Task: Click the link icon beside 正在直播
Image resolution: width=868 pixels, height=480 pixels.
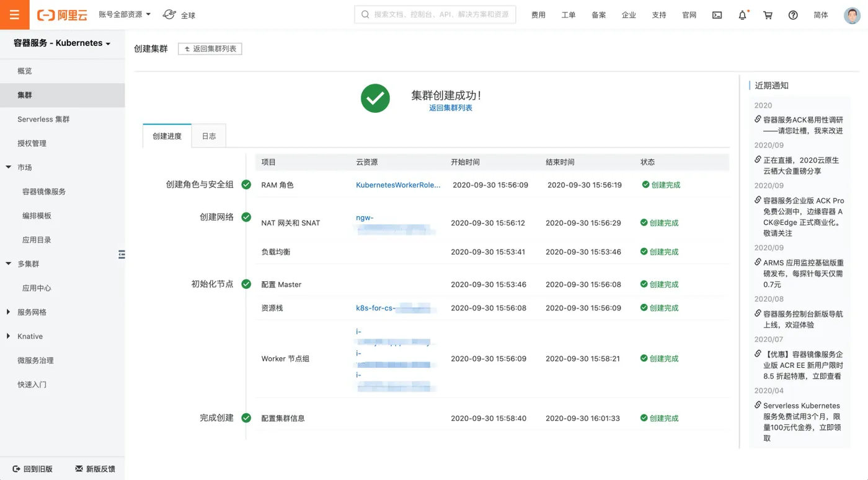Action: [758, 159]
